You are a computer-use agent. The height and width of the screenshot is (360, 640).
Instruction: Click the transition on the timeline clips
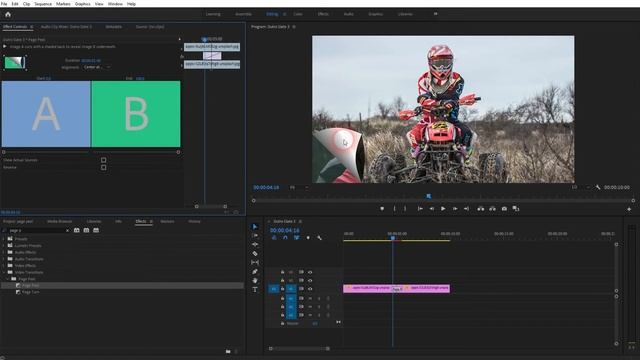coord(397,289)
